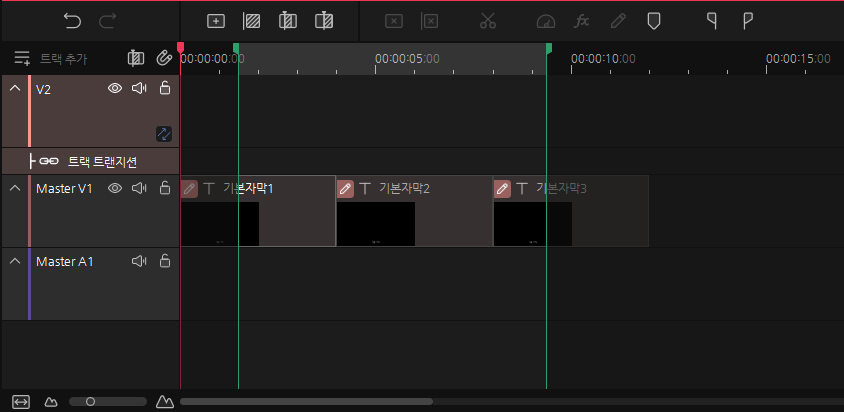Image resolution: width=844 pixels, height=412 pixels.
Task: Click the shield-shaped marker icon
Action: (x=653, y=20)
